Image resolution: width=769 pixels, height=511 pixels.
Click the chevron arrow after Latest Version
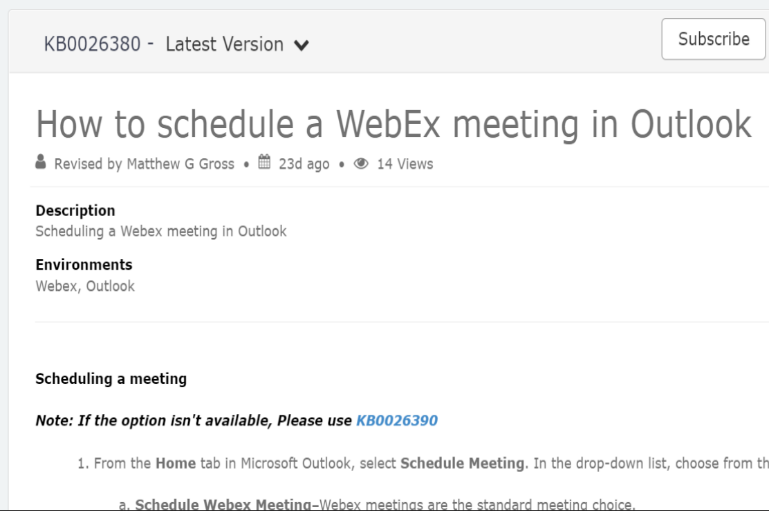pos(302,45)
